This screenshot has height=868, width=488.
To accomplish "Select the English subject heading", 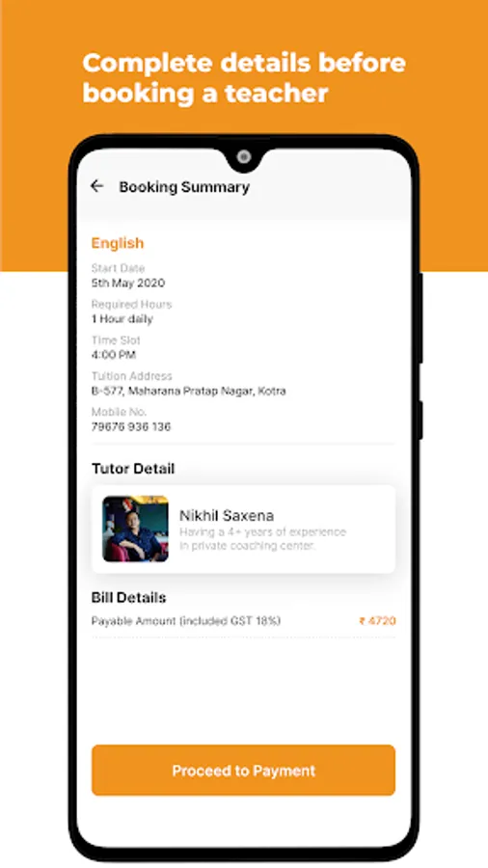I will tap(118, 243).
